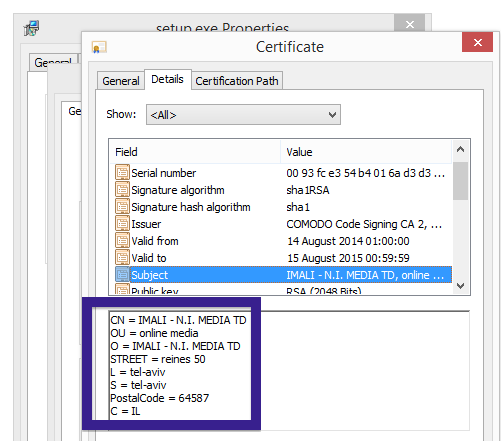Click the STREET = reines 50 line
The height and width of the screenshot is (441, 501).
158,359
